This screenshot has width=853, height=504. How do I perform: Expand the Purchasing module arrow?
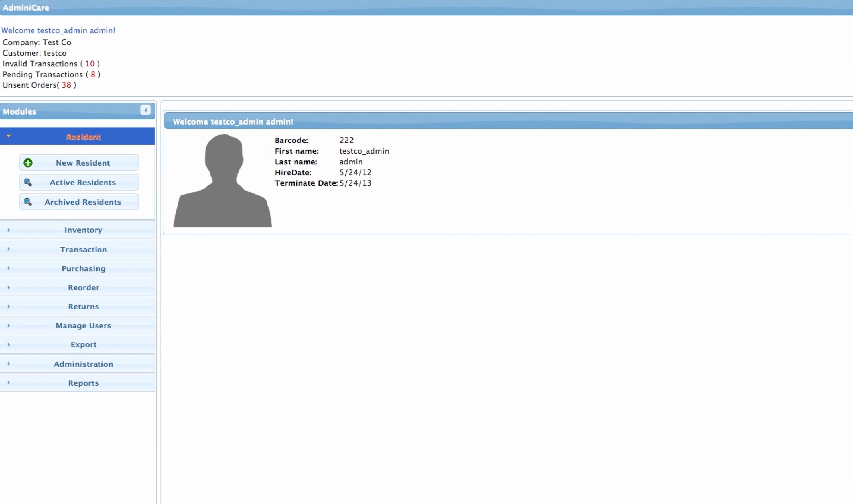(9, 268)
